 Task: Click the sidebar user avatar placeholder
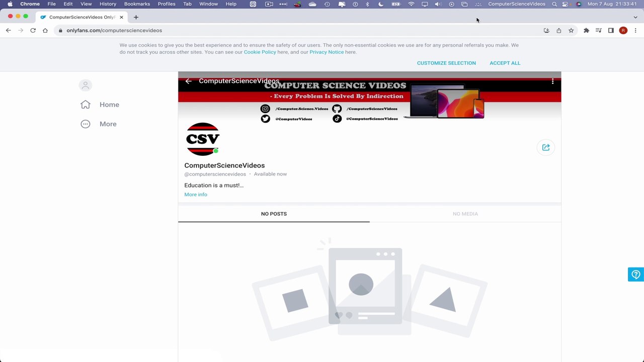(x=86, y=85)
